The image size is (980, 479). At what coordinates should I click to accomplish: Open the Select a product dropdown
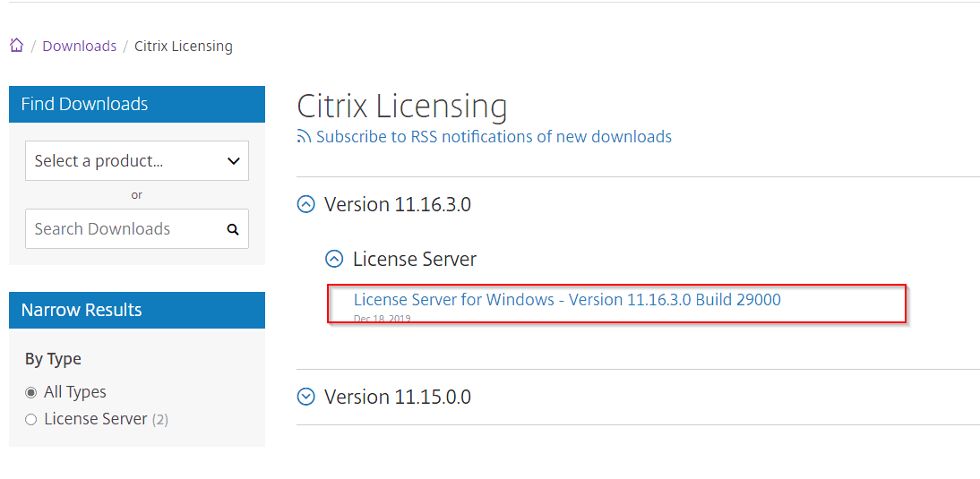[137, 161]
